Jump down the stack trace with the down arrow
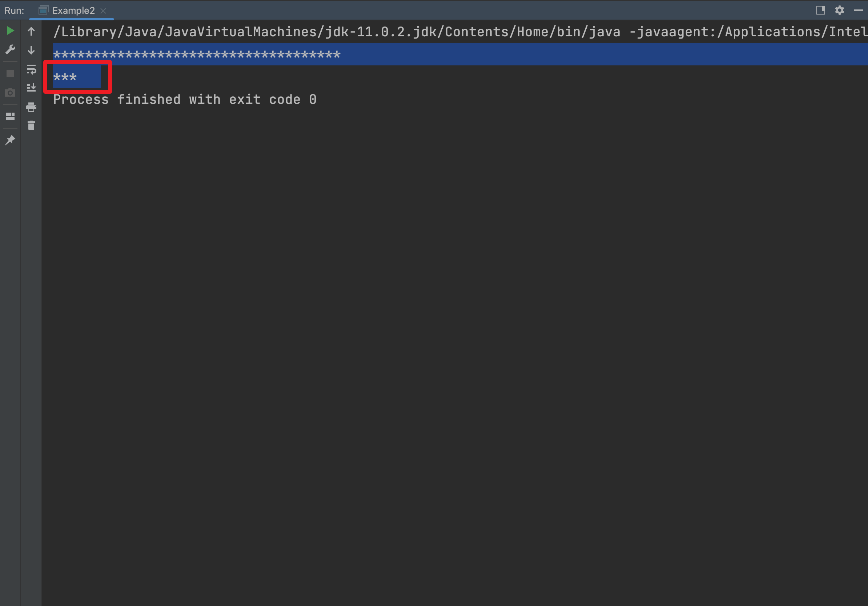868x606 pixels. click(x=31, y=50)
